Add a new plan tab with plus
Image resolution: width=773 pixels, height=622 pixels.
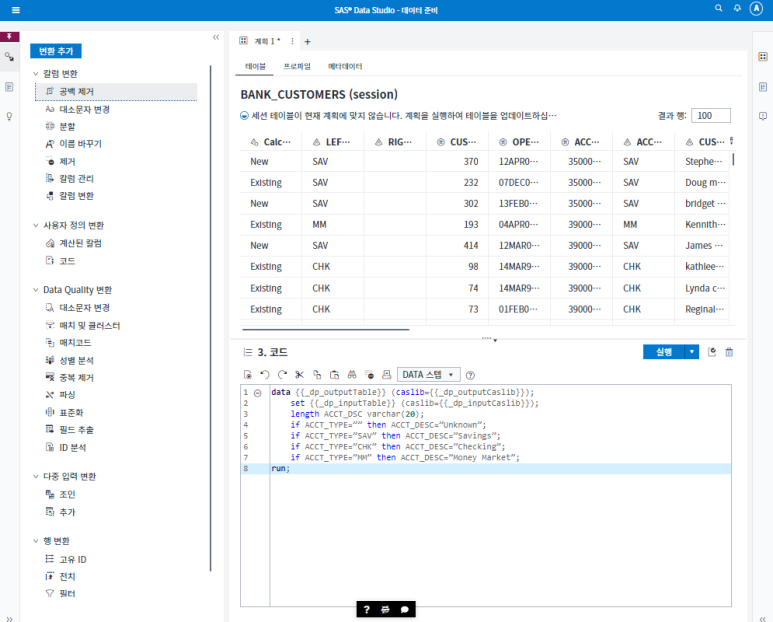(308, 42)
